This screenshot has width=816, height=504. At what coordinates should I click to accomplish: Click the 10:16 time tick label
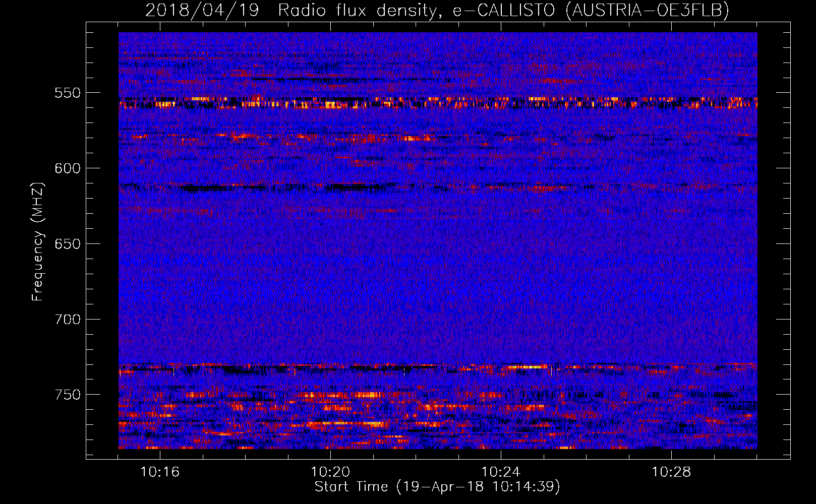160,472
